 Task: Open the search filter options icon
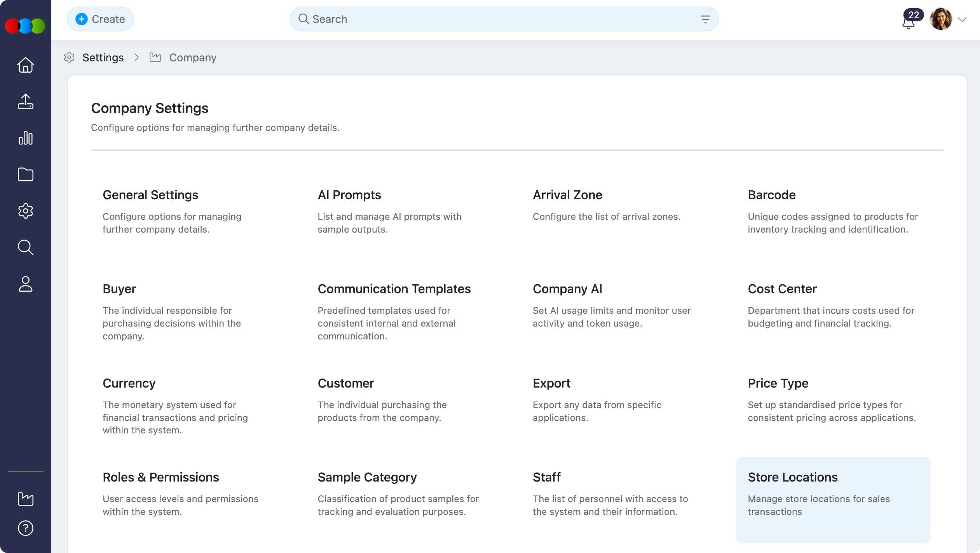pos(705,19)
